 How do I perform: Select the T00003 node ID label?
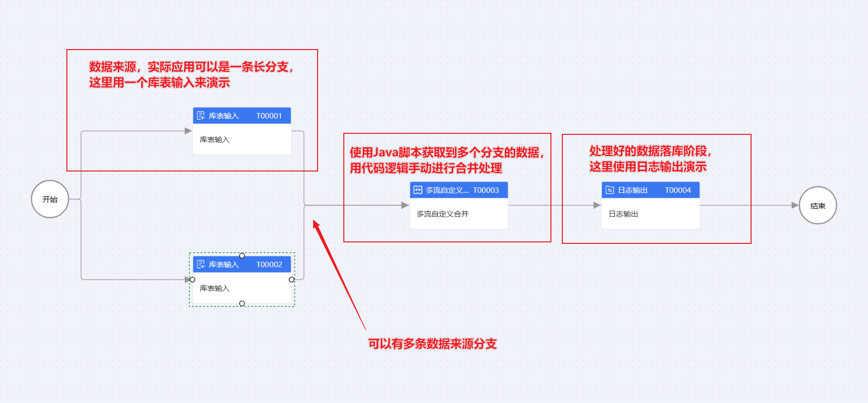pyautogui.click(x=486, y=190)
